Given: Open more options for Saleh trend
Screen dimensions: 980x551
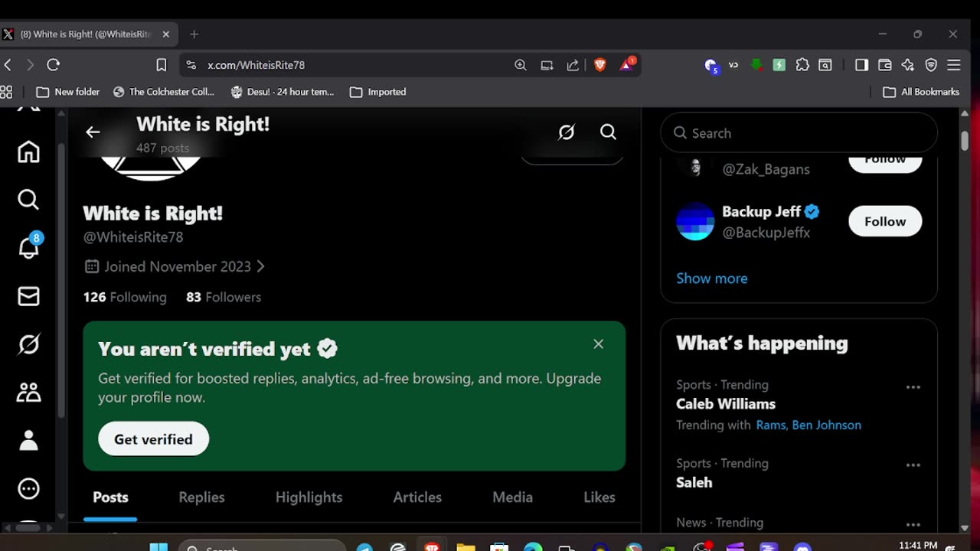Looking at the screenshot, I should pos(913,465).
